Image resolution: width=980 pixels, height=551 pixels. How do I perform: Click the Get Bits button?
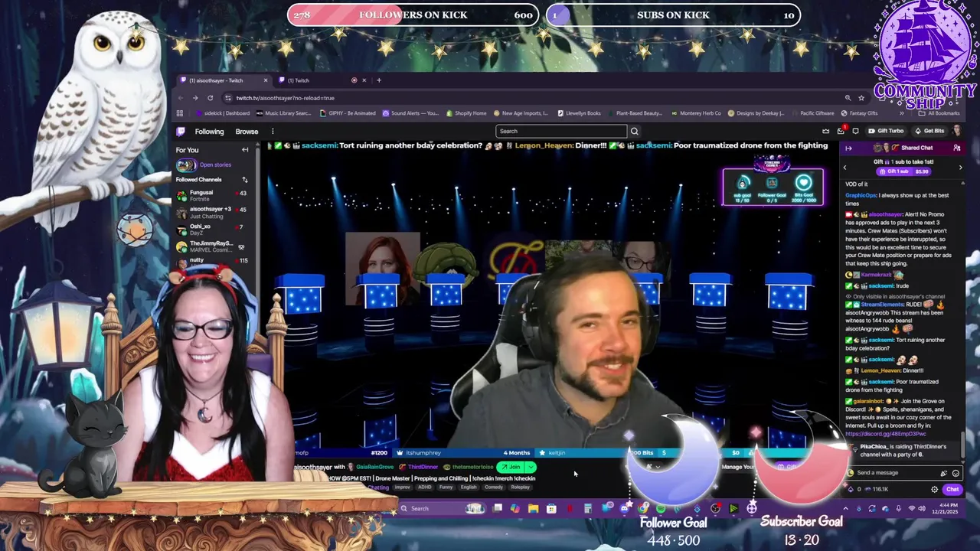929,131
